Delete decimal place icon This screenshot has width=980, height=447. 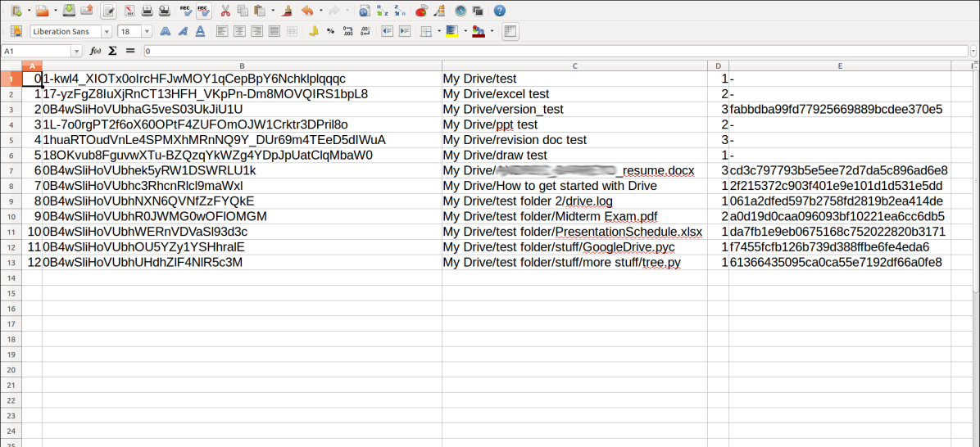pos(365,31)
